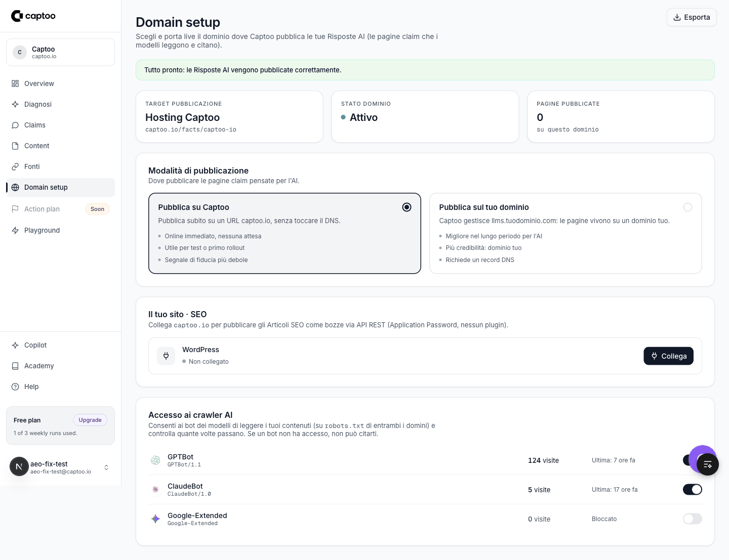Click the 'Non collegato' WordPress status
This screenshot has width=729, height=560.
coord(209,362)
